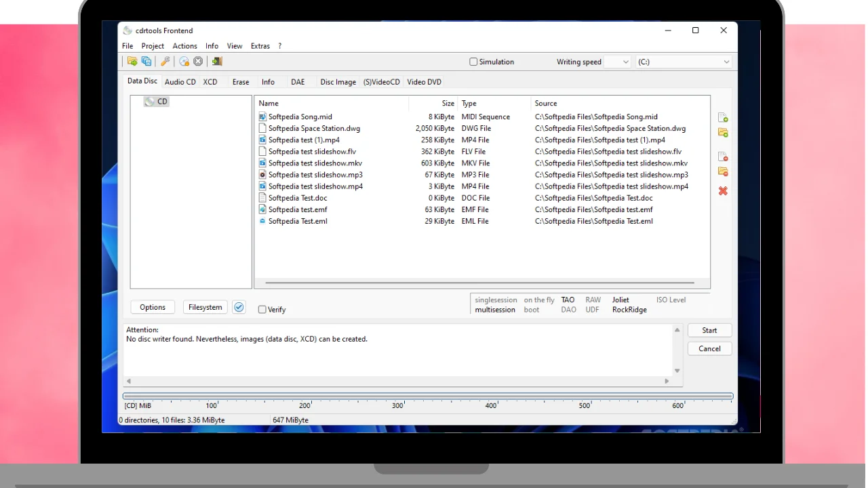Open the Project menu
The height and width of the screenshot is (488, 868).
[153, 46]
